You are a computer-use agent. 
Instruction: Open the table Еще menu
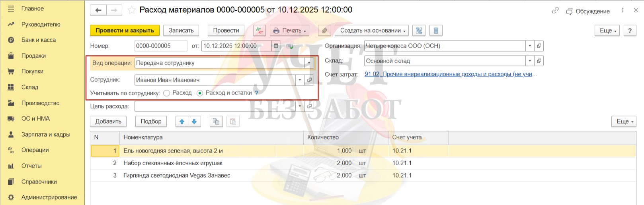624,122
